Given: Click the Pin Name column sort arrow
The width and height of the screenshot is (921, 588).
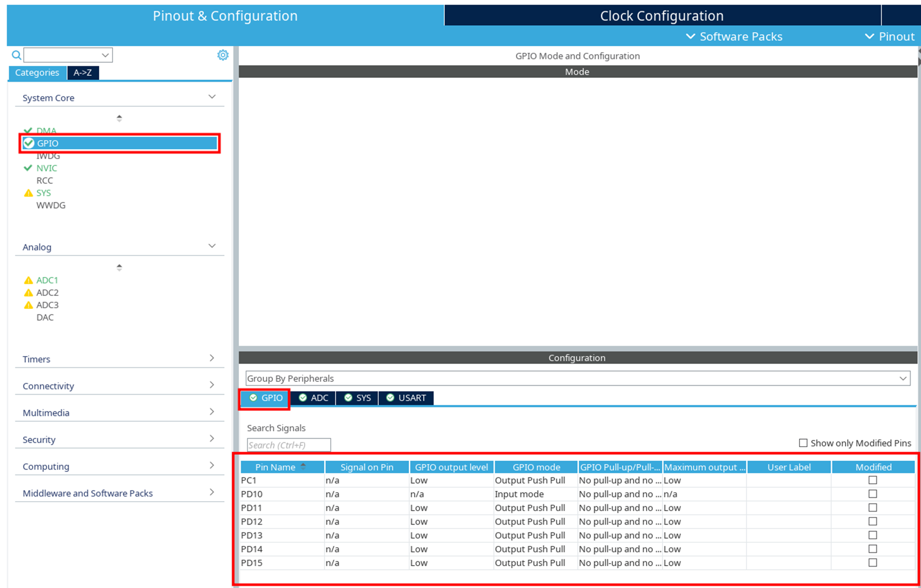Looking at the screenshot, I should 303,467.
